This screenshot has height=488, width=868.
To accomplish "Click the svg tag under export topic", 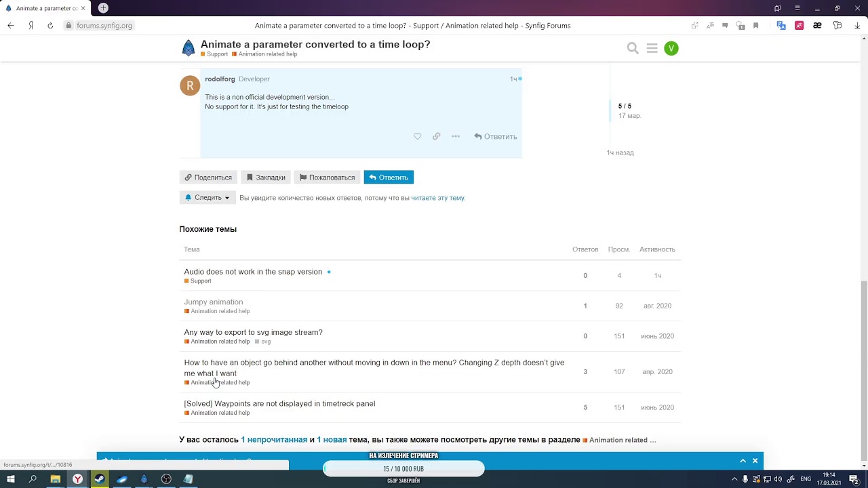I will click(x=262, y=342).
